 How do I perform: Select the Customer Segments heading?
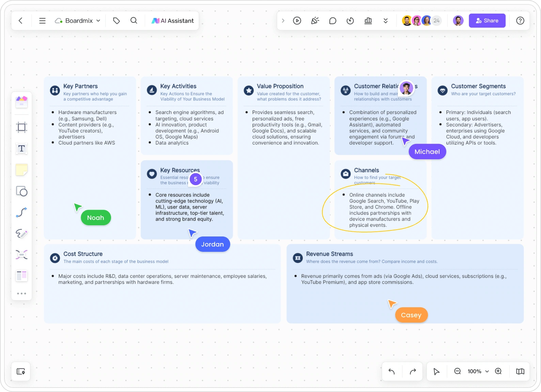[478, 86]
